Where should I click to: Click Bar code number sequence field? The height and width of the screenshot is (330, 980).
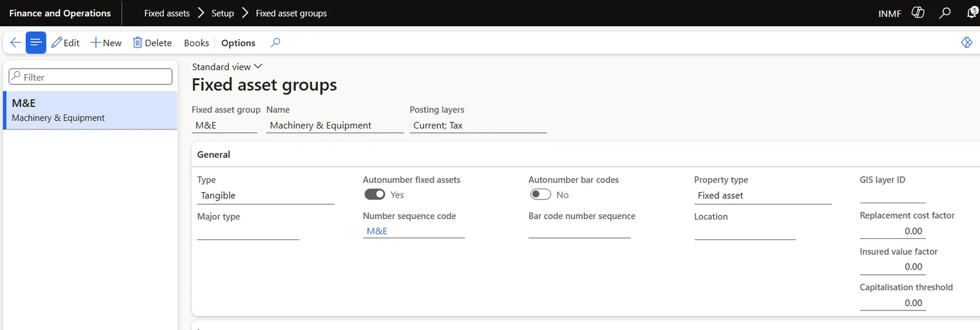pyautogui.click(x=579, y=231)
